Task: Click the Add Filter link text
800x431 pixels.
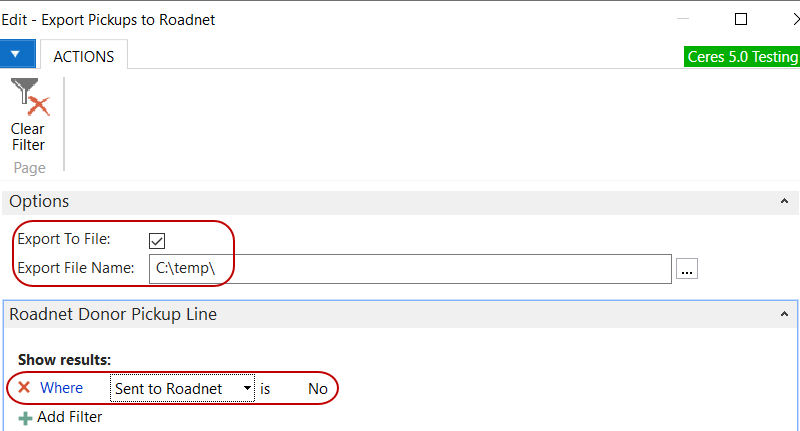Action: 69,417
